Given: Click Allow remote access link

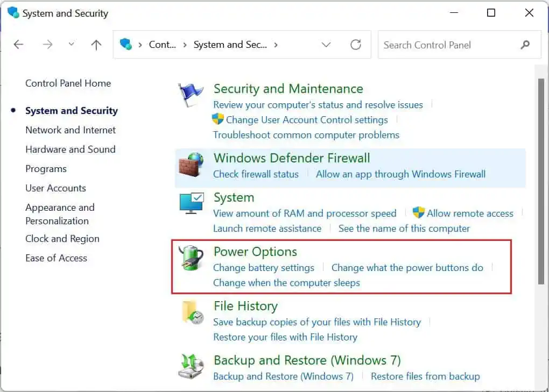Looking at the screenshot, I should 470,213.
